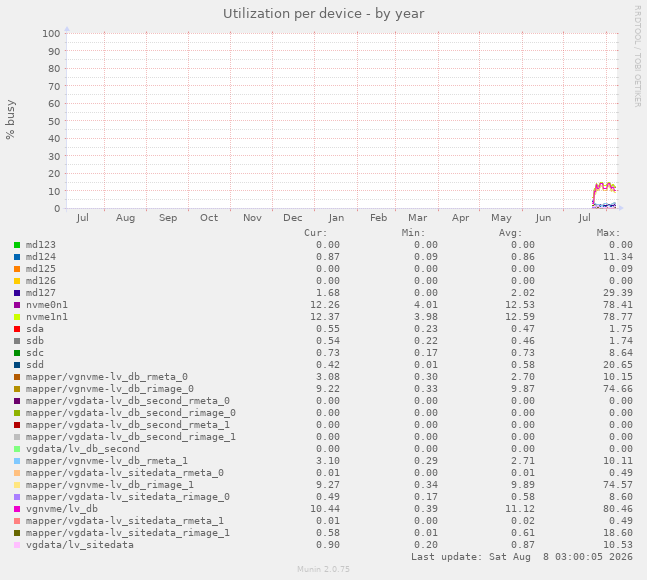This screenshot has width=647, height=580.
Task: Select the md127 legend label
Action: tap(40, 293)
